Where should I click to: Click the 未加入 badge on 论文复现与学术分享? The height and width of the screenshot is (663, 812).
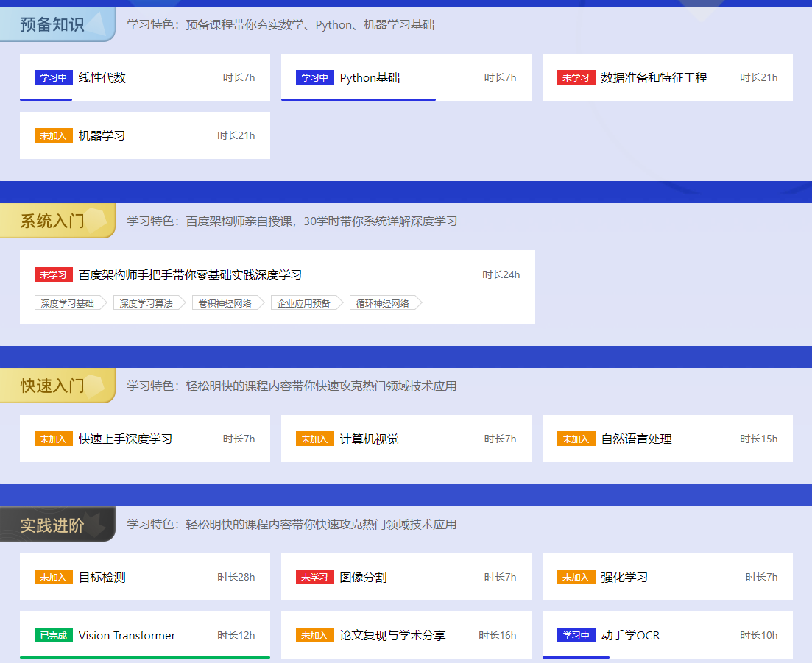pyautogui.click(x=315, y=635)
